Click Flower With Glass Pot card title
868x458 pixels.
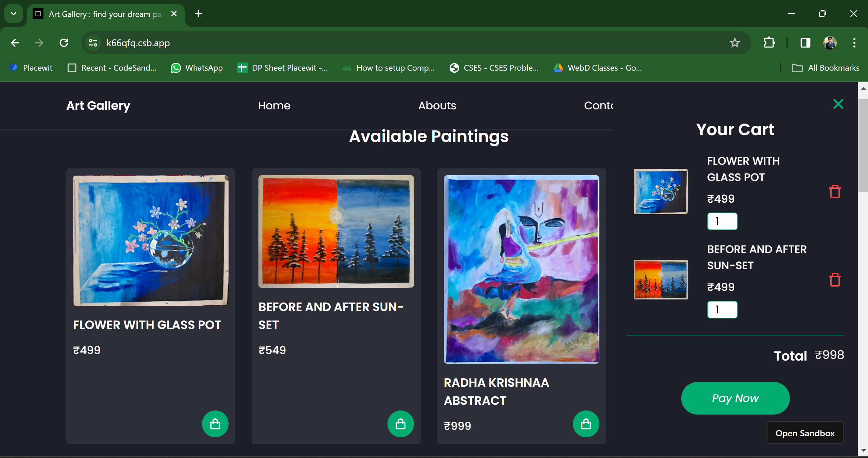(x=147, y=325)
